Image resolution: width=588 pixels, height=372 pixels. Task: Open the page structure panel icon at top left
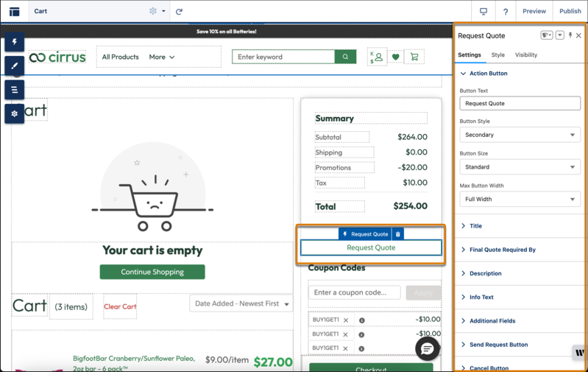click(14, 11)
